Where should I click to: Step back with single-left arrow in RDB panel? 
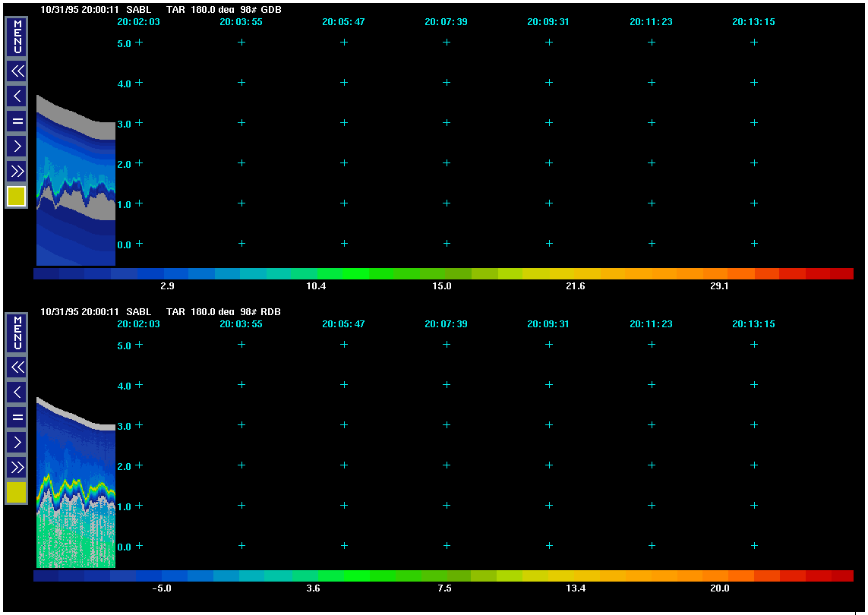click(17, 392)
